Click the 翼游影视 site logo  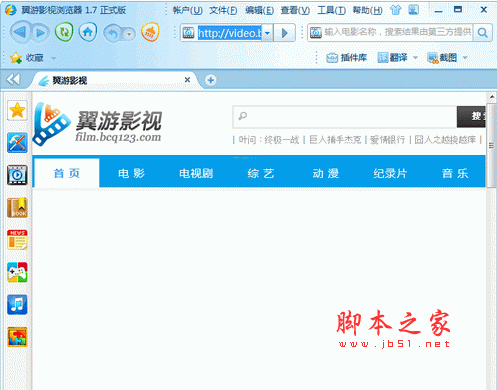97,124
